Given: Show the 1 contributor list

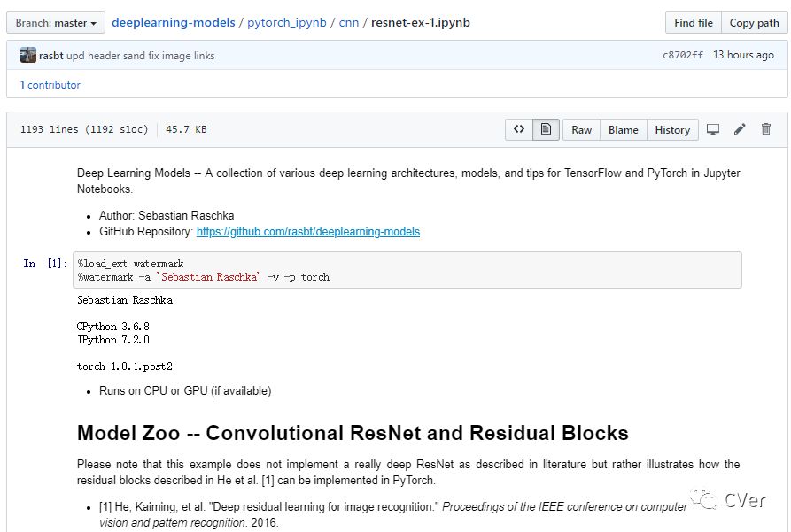Looking at the screenshot, I should click(50, 85).
